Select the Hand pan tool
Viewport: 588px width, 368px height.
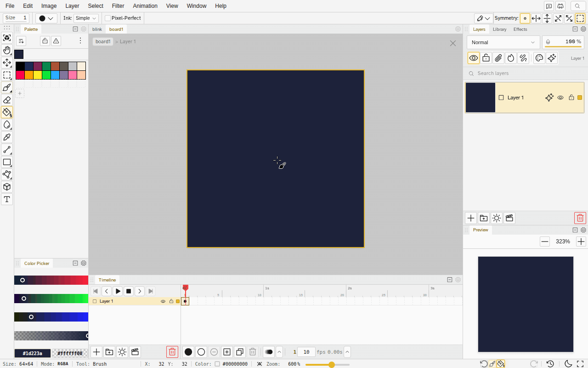[x=7, y=50]
